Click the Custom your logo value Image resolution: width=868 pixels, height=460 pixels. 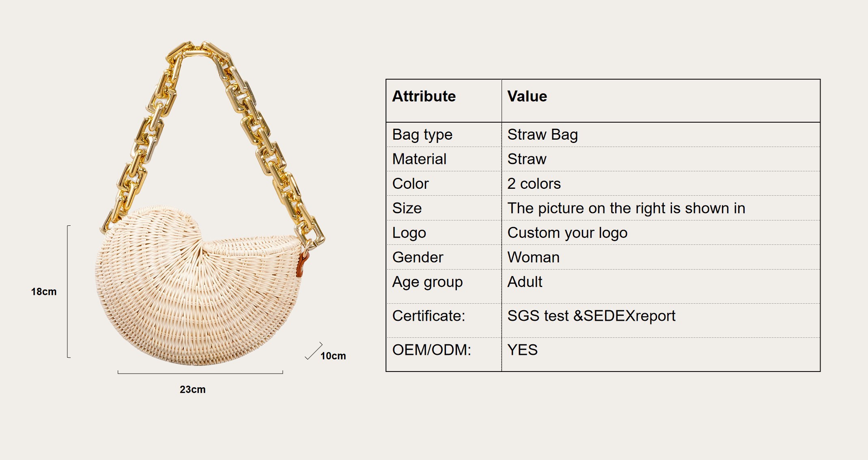(x=567, y=233)
